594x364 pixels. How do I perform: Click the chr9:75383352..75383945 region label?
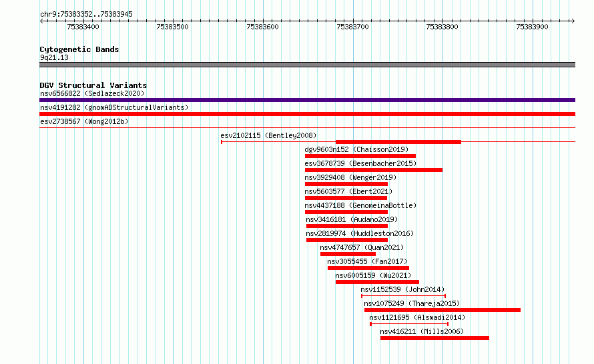[x=86, y=14]
